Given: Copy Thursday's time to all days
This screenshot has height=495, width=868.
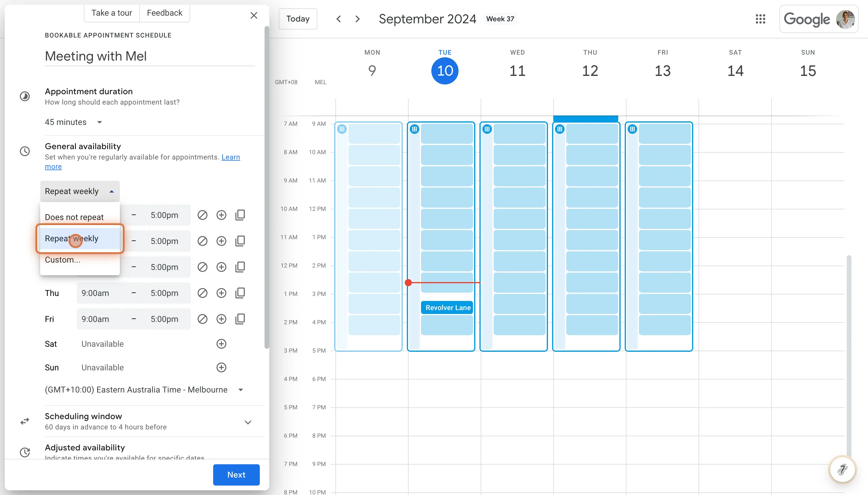Looking at the screenshot, I should point(240,293).
